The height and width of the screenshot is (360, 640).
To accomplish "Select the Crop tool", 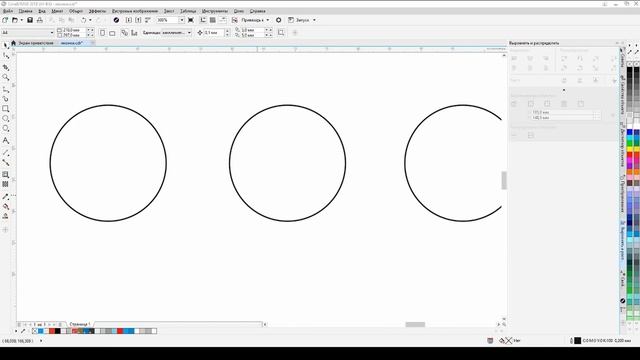I will tap(6, 67).
